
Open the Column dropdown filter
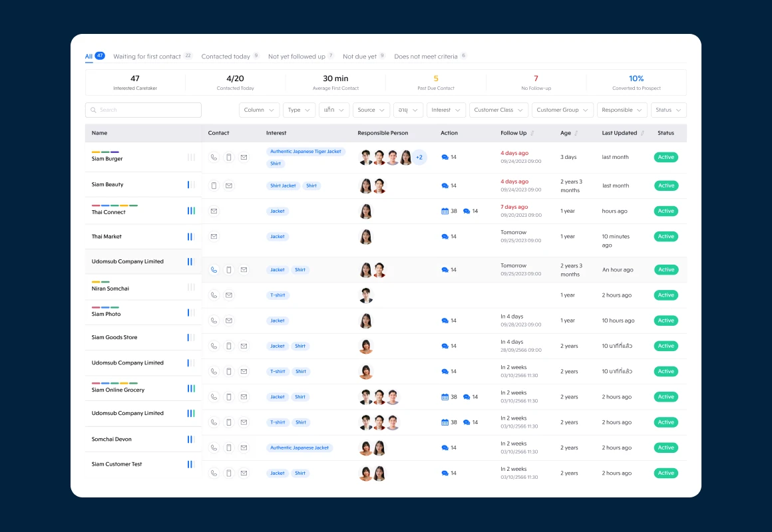pyautogui.click(x=260, y=110)
